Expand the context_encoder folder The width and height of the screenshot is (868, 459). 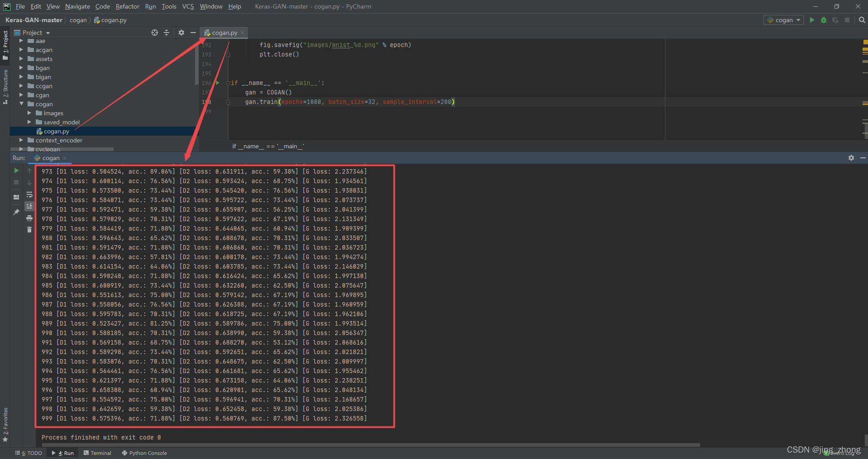[x=21, y=140]
